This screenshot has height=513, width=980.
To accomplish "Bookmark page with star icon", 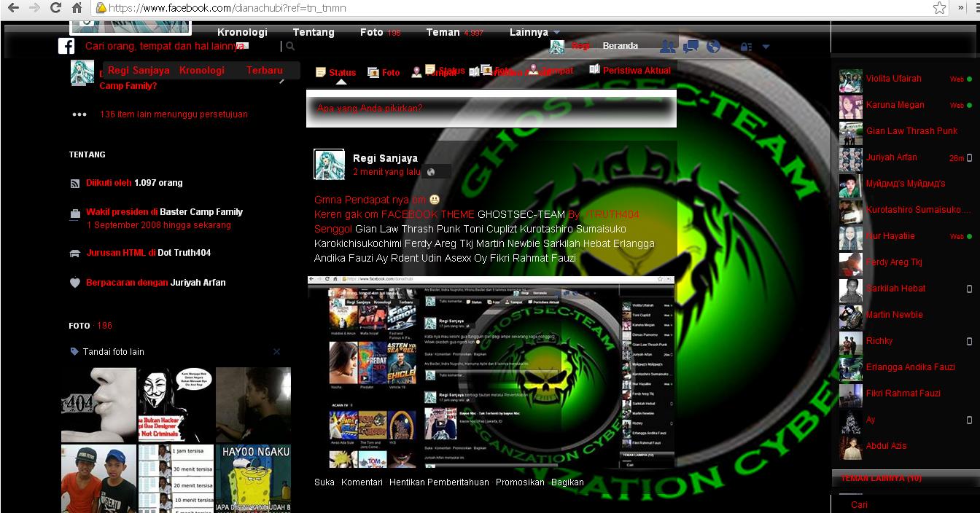I will (x=940, y=8).
